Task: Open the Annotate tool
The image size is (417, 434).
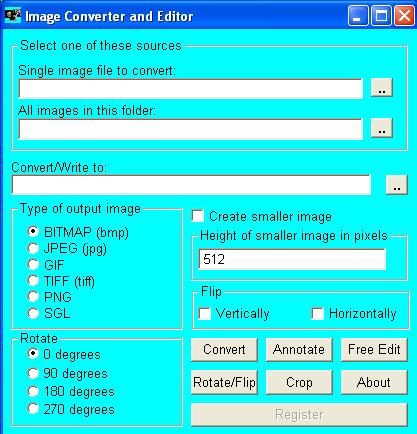Action: click(x=299, y=350)
